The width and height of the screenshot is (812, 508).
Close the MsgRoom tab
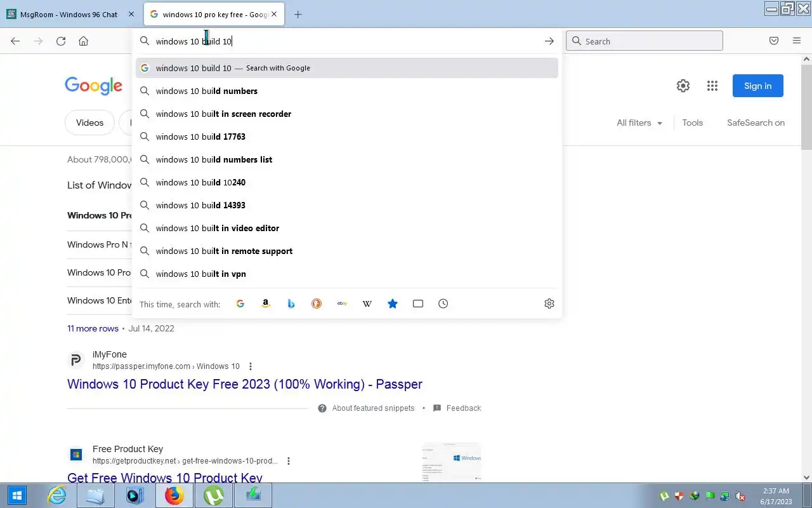pos(131,14)
